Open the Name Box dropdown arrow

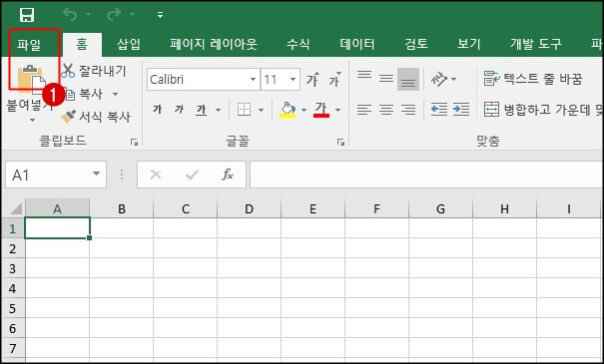pos(96,174)
